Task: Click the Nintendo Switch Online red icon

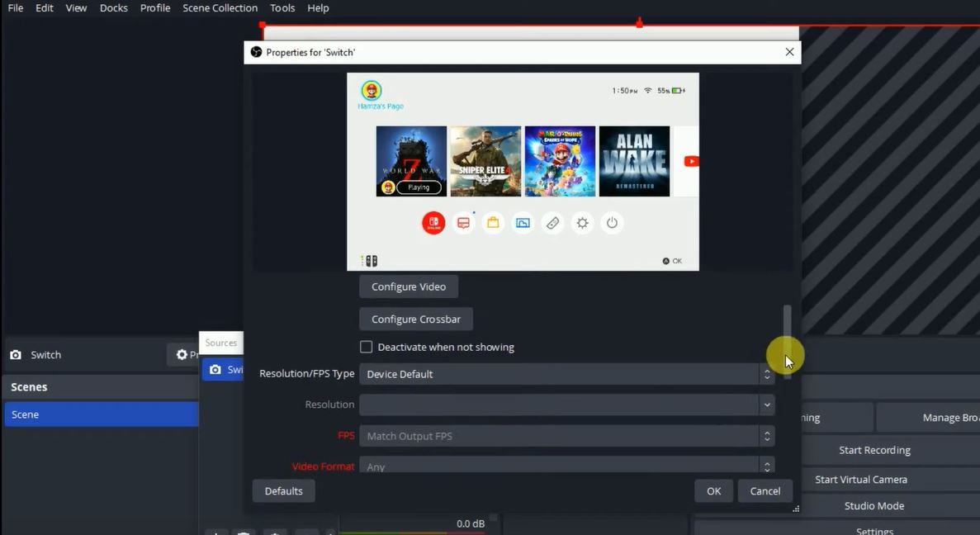Action: pos(433,223)
